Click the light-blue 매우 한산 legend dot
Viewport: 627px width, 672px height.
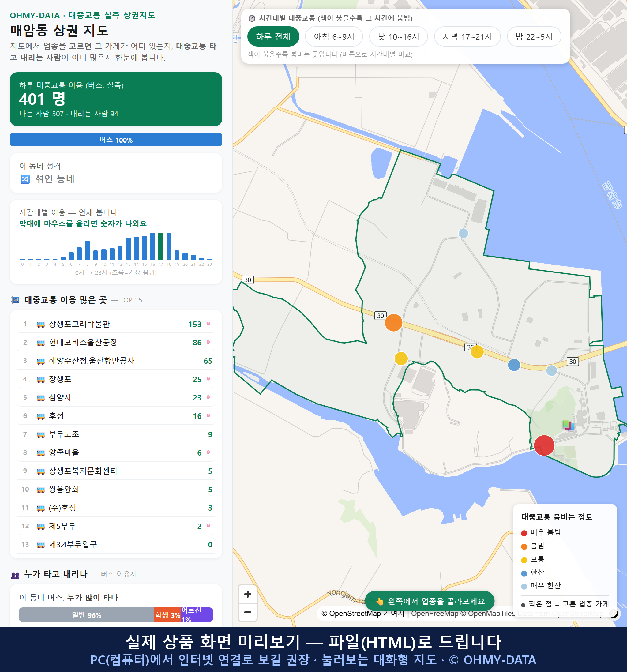pos(524,587)
